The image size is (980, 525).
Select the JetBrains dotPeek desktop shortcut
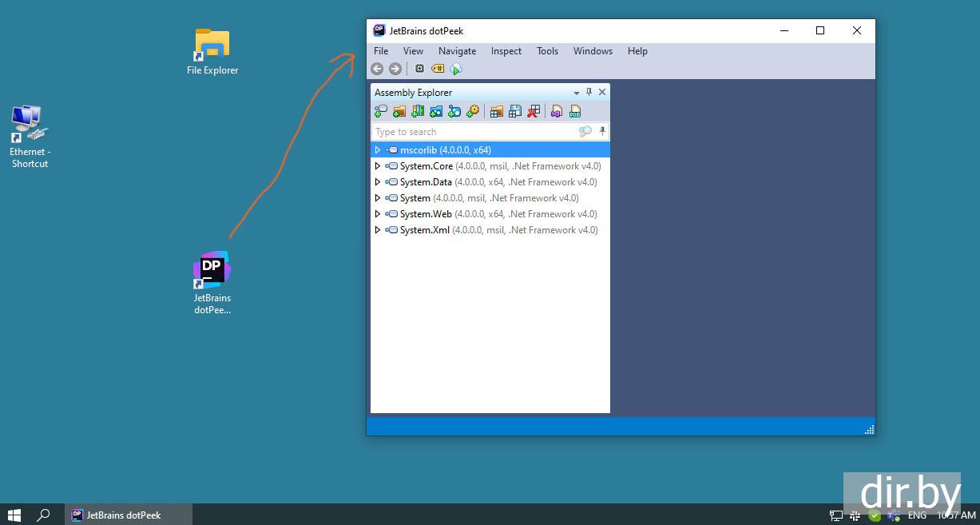coord(212,283)
